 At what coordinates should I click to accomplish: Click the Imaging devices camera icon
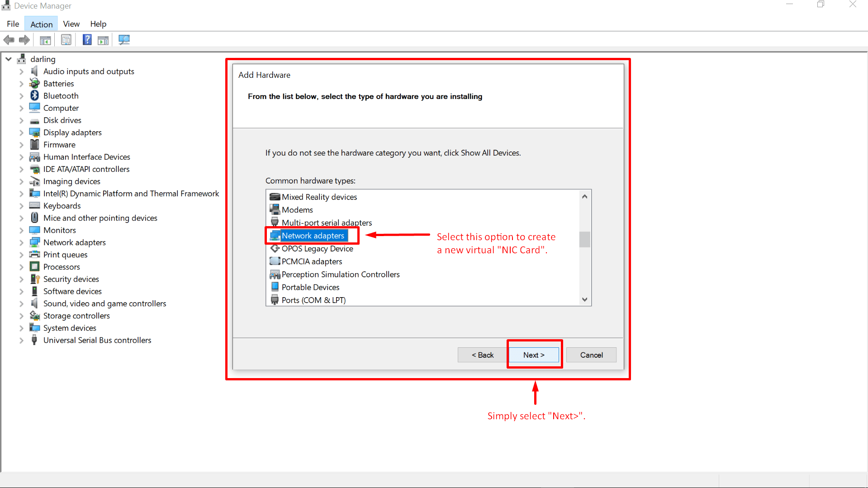pos(34,181)
